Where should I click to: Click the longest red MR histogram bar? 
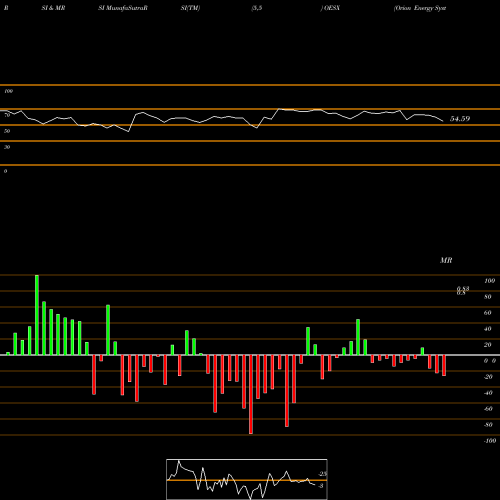251,394
